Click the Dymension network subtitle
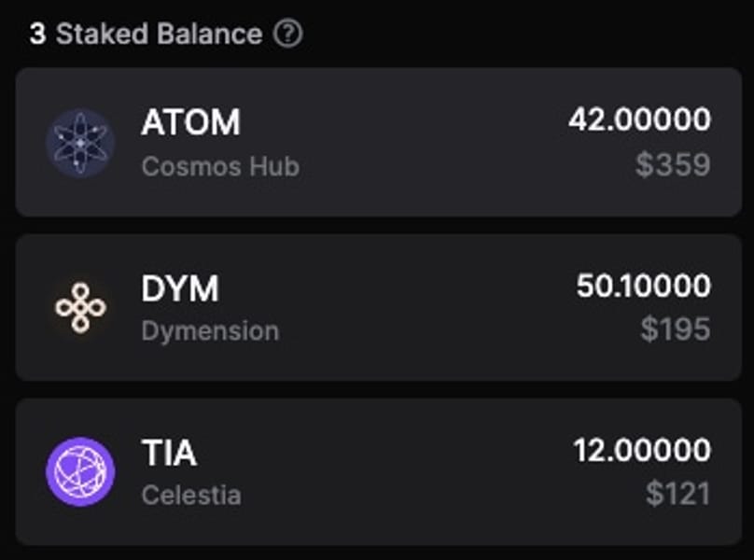 point(210,330)
